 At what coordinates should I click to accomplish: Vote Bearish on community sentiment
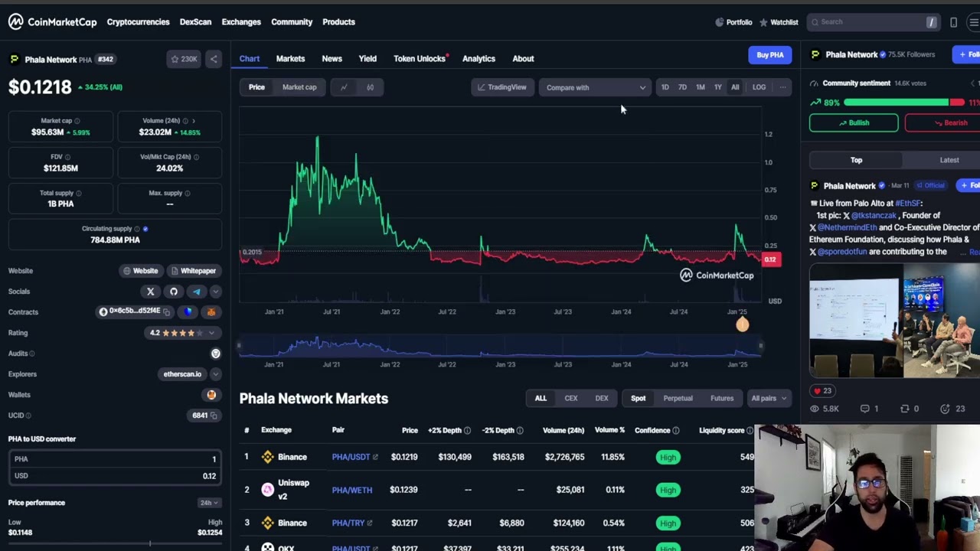coord(943,123)
